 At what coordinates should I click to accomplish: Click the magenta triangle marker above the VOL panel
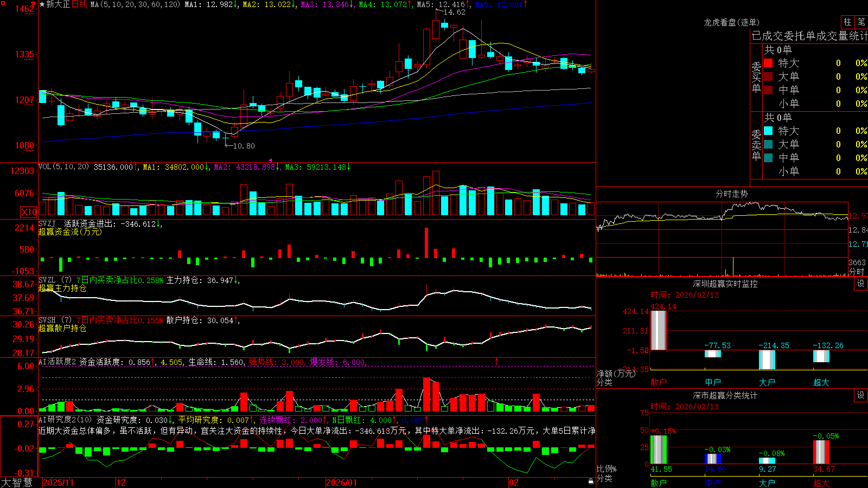[x=271, y=160]
